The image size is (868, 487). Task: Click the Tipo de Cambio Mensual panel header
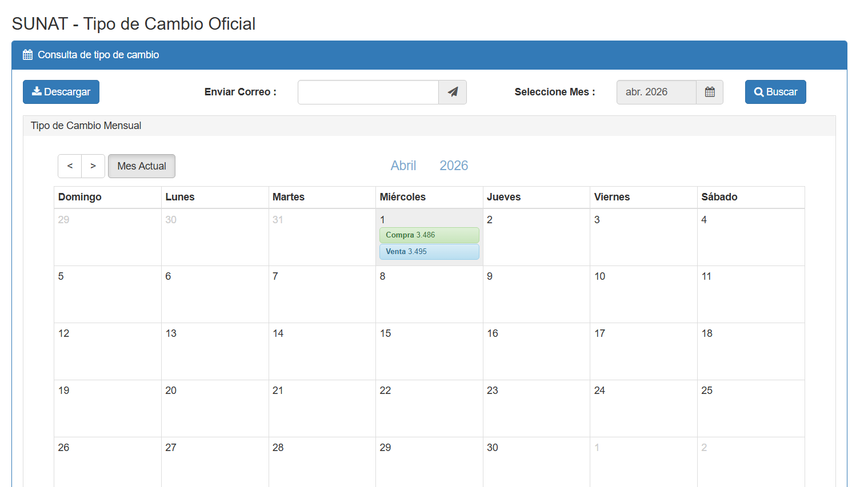pyautogui.click(x=86, y=126)
